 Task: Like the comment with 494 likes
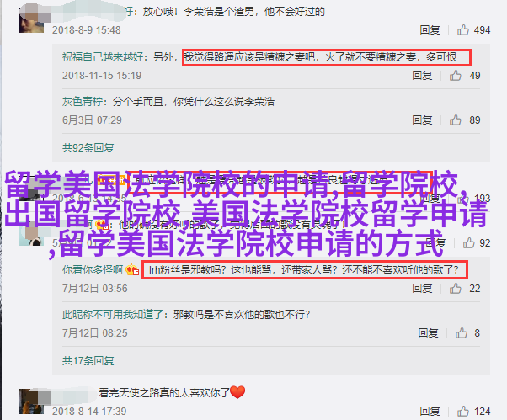(x=462, y=30)
